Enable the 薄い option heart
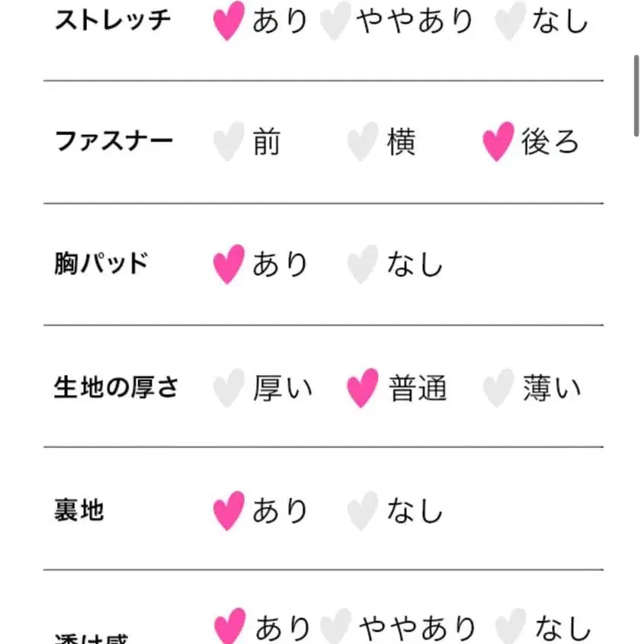The height and width of the screenshot is (644, 644). pyautogui.click(x=498, y=387)
